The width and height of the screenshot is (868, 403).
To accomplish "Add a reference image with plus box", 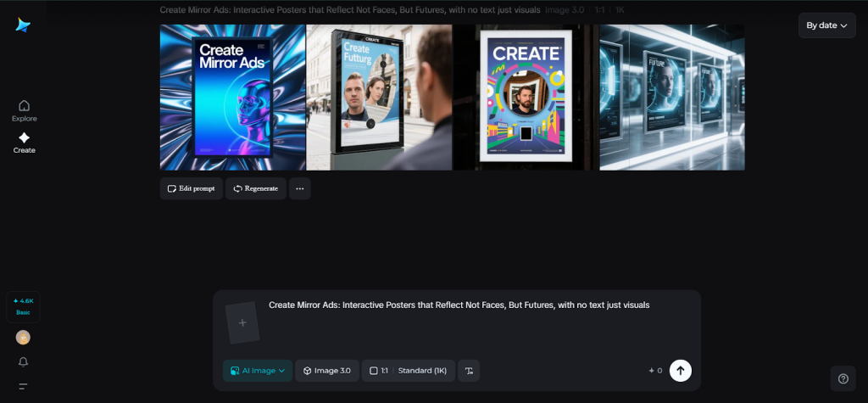I will 242,322.
